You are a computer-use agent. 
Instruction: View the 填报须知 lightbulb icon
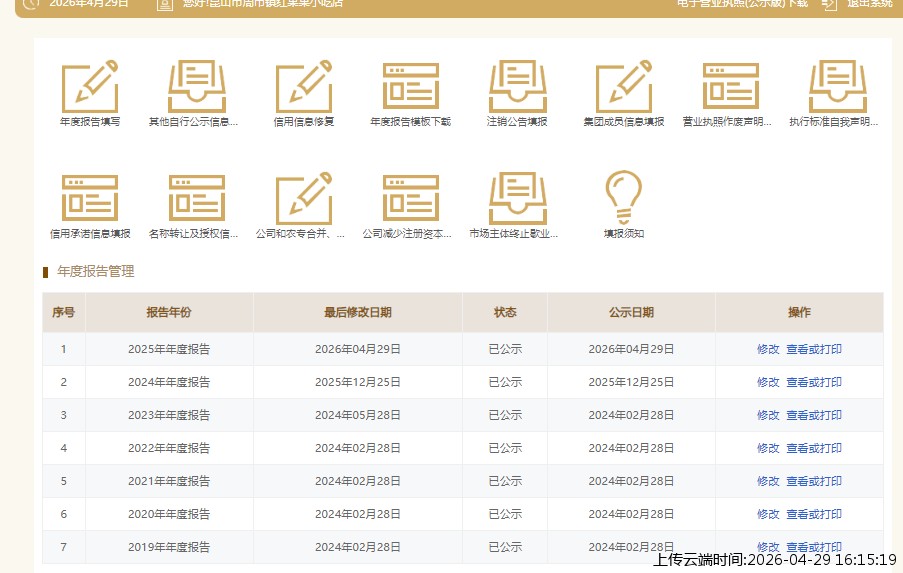click(624, 198)
